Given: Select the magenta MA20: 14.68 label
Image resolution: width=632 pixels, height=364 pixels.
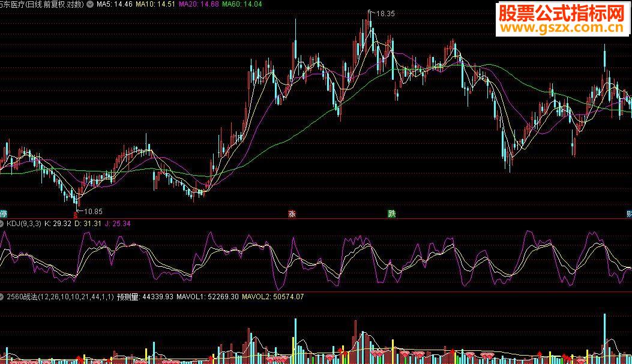Looking at the screenshot, I should tap(199, 4).
